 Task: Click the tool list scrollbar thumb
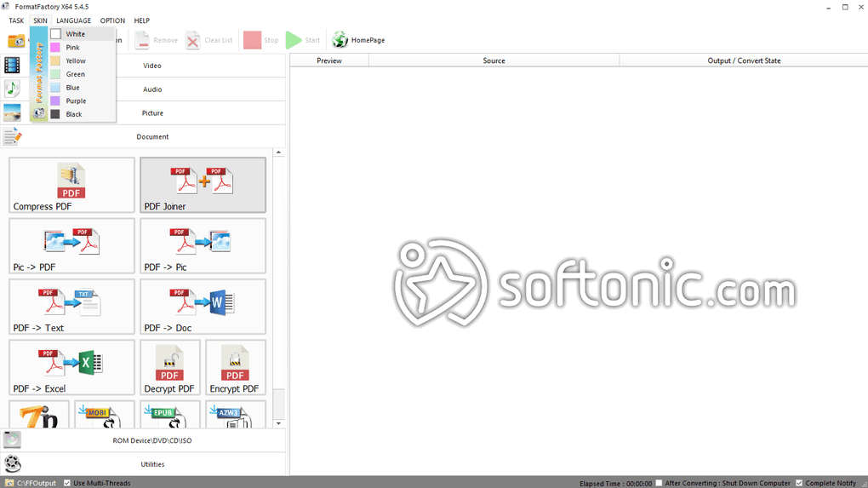278,404
